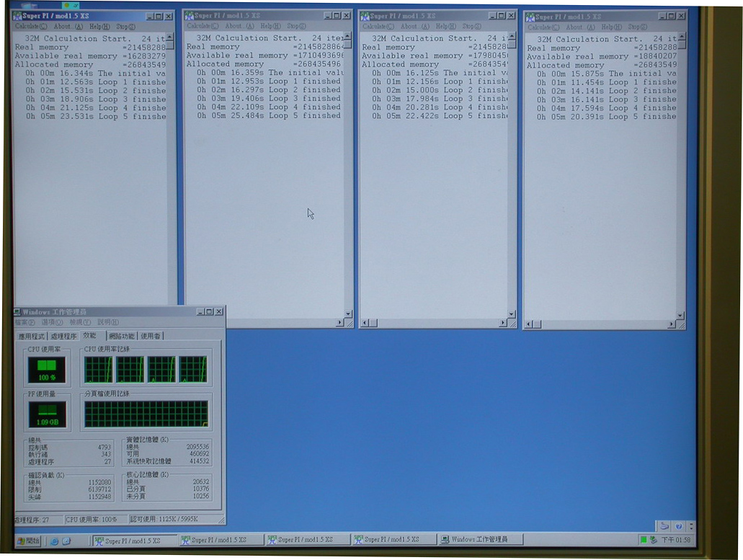Image resolution: width=743 pixels, height=560 pixels.
Task: Click the title bar icon of the Super PI window showing 16.344s
Action: (x=17, y=16)
